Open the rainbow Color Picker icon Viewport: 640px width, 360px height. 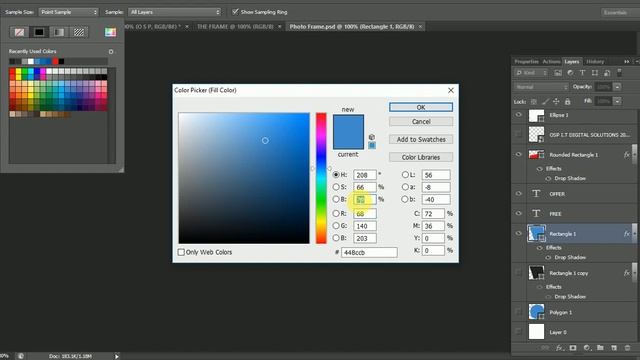(x=110, y=32)
